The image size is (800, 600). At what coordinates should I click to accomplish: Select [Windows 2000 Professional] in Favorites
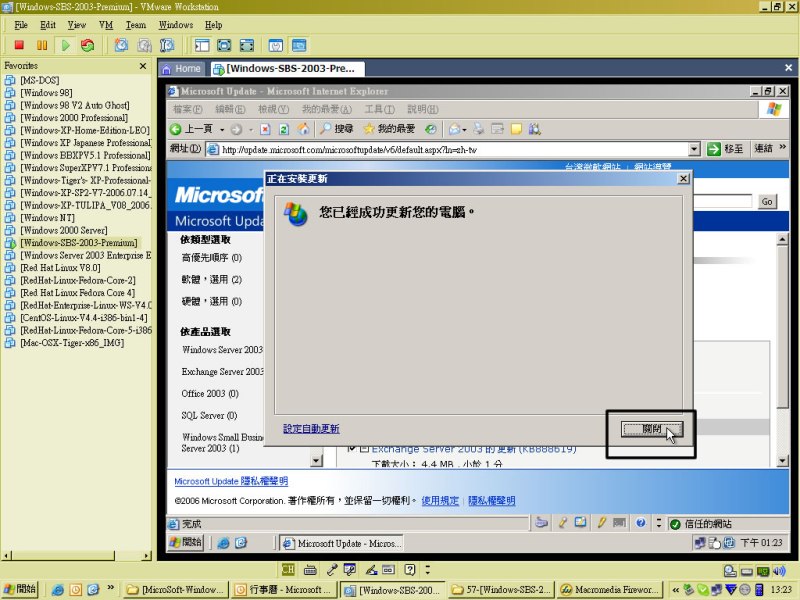(73, 118)
